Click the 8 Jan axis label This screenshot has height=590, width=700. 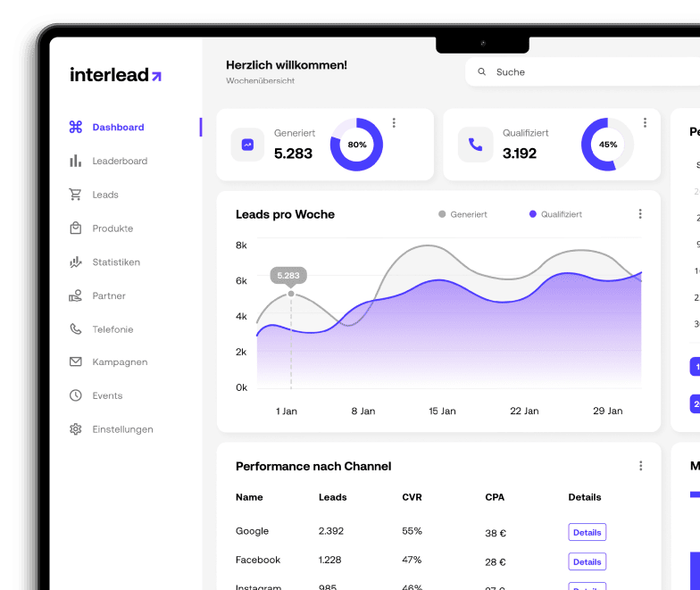pyautogui.click(x=362, y=411)
